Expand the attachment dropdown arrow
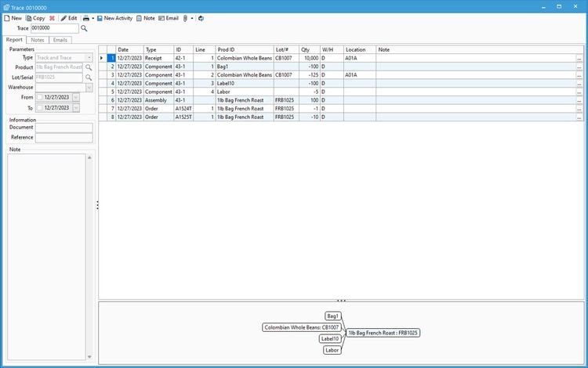 [192, 18]
